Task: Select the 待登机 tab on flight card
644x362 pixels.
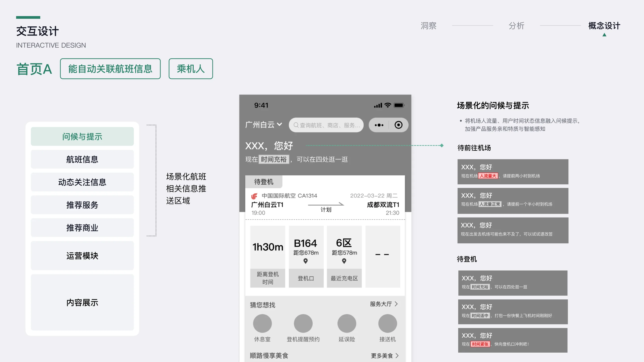Action: (x=263, y=182)
